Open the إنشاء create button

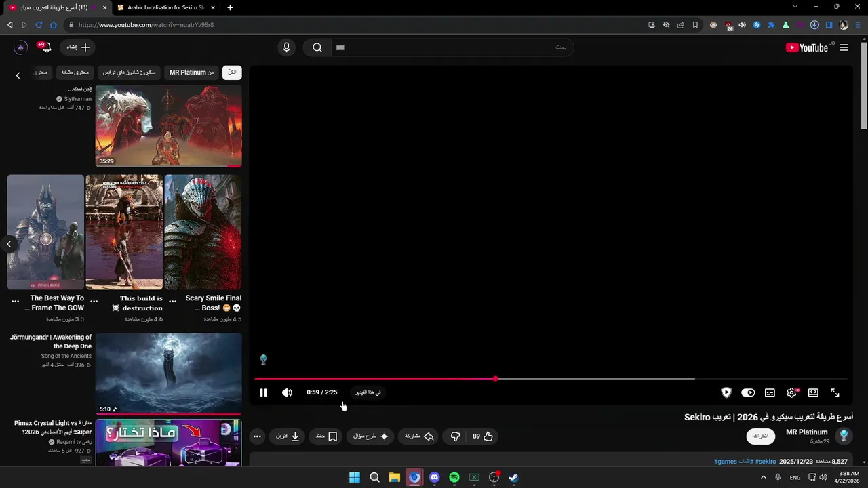pos(78,47)
